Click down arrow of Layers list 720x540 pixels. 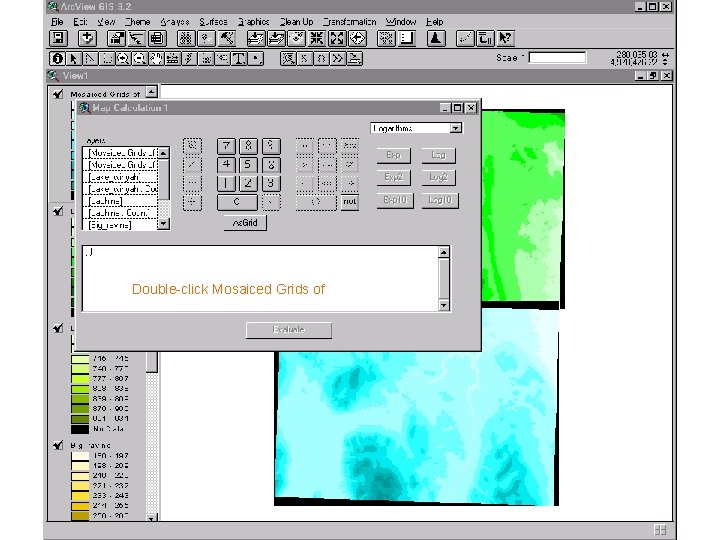pyautogui.click(x=164, y=224)
